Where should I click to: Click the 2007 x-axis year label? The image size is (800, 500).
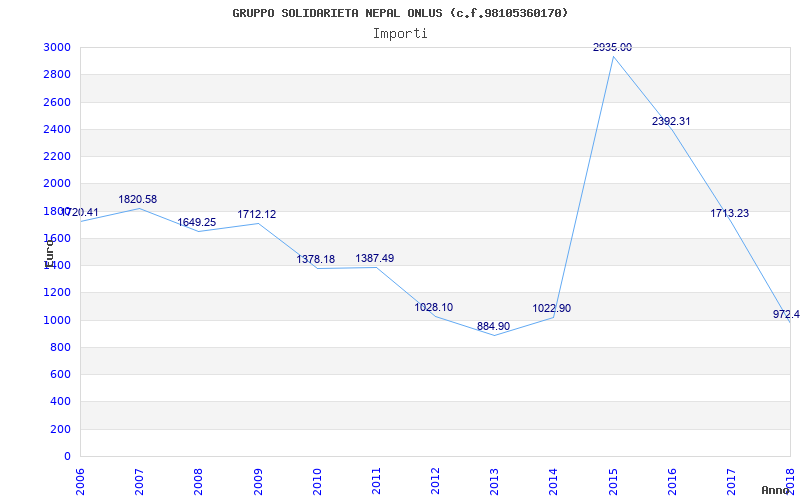(139, 482)
